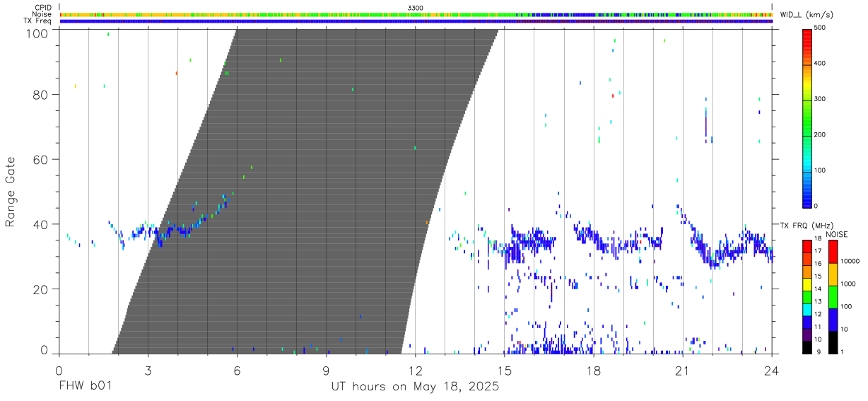868x401 pixels.
Task: Click the 80 tick on the Range Gate axis
Action: tap(40, 94)
